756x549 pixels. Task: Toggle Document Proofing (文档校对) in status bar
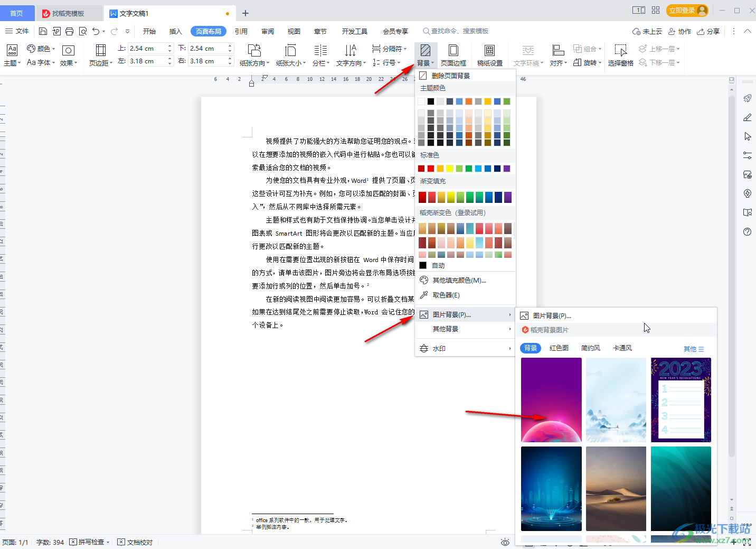(135, 542)
